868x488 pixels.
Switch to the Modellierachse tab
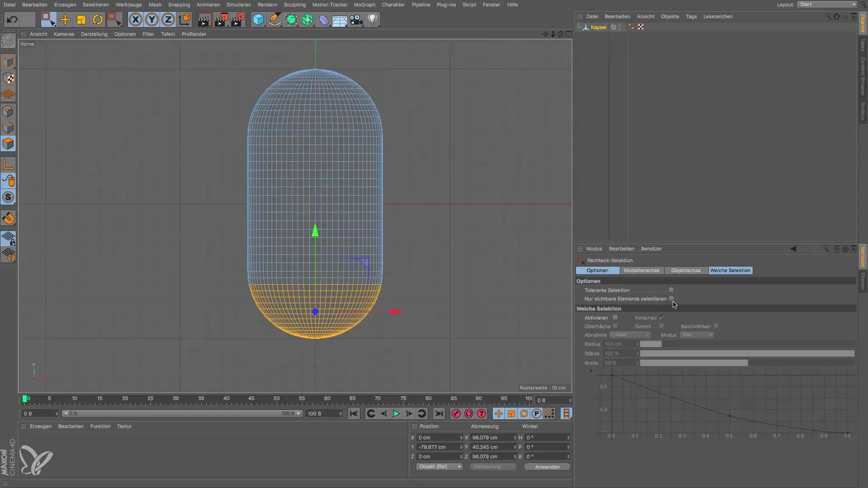tap(642, 271)
